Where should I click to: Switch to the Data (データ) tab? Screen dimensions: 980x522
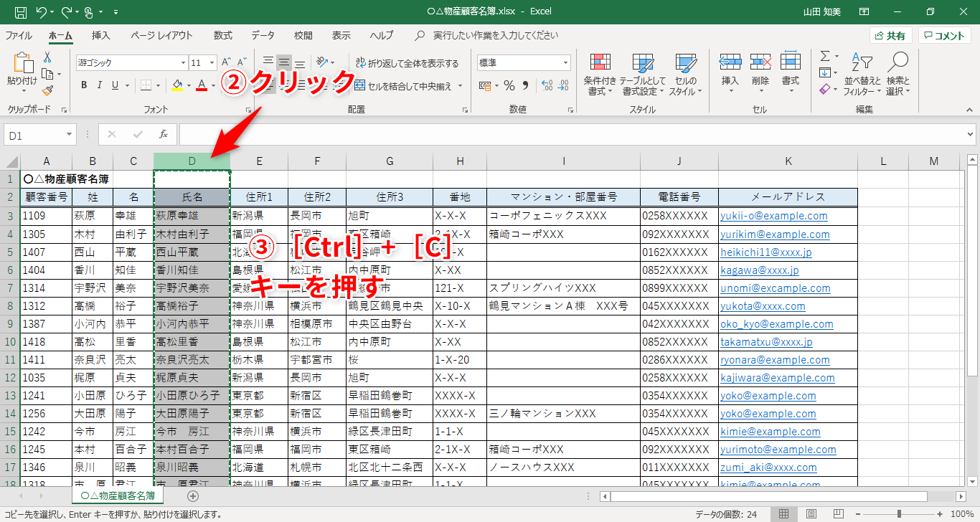[263, 35]
